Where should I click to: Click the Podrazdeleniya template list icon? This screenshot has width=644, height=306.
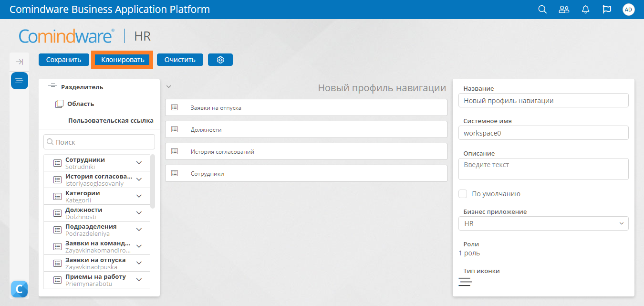[x=57, y=230]
